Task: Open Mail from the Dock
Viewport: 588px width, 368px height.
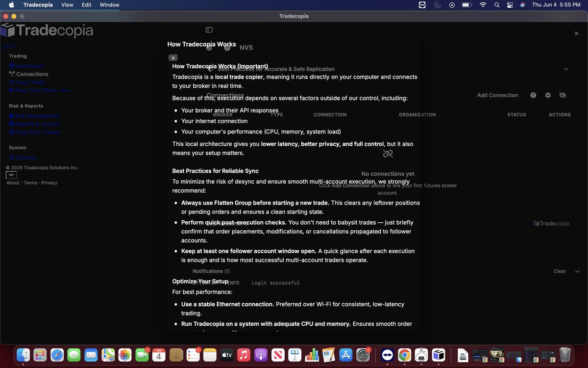Action: coord(91,355)
